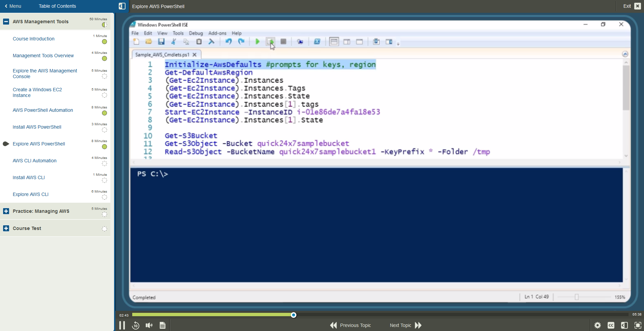Image resolution: width=644 pixels, height=331 pixels.
Task: Open the Debug menu in PowerShell ISE
Action: click(196, 33)
